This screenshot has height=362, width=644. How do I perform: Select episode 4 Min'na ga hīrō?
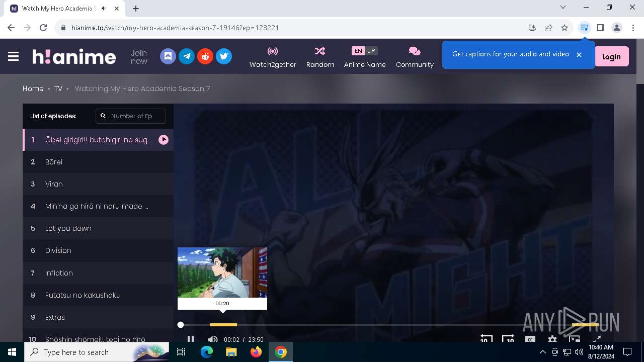98,206
